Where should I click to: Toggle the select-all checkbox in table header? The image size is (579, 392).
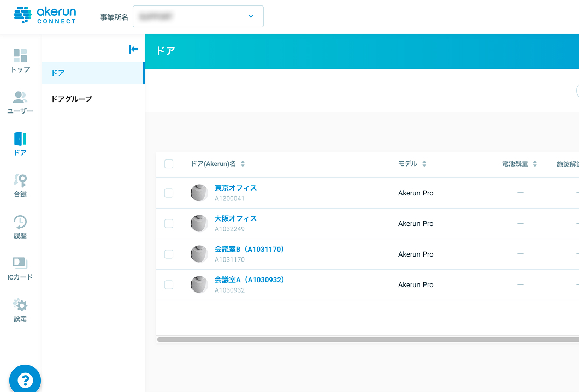tap(169, 164)
